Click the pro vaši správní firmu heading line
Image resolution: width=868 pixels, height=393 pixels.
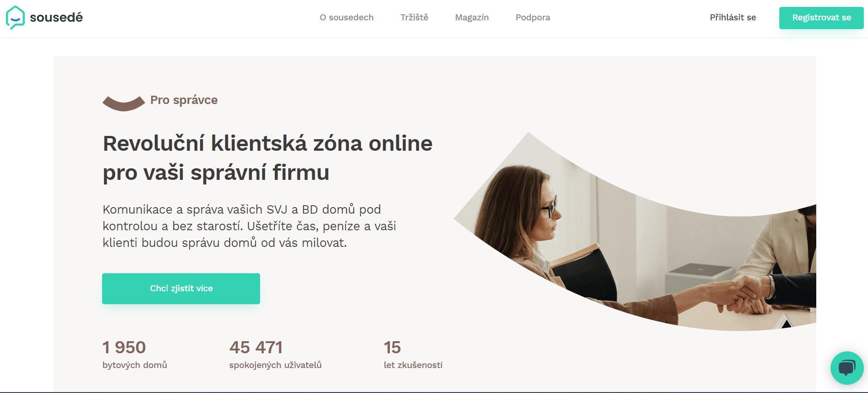[x=216, y=172]
